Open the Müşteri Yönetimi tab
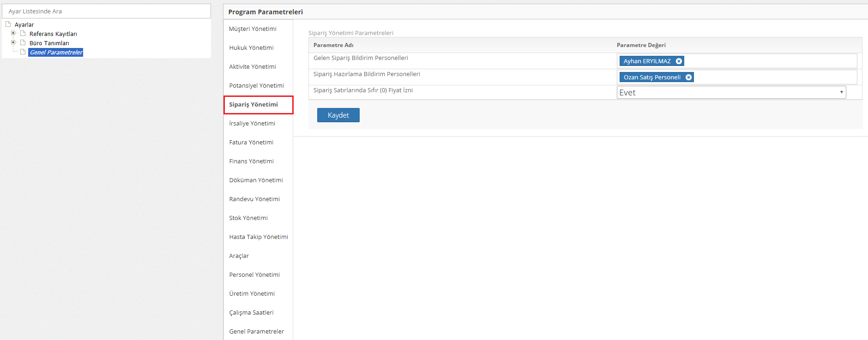The width and height of the screenshot is (868, 340). [x=253, y=29]
